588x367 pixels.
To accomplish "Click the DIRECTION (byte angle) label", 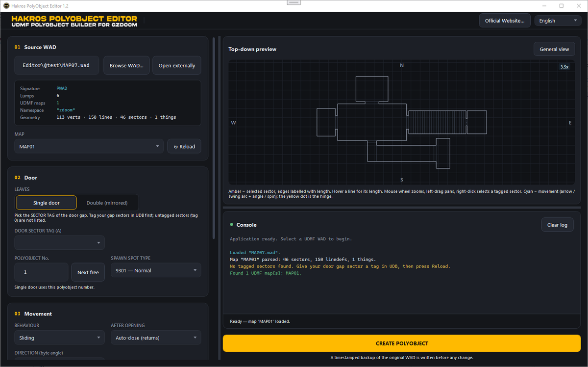I will (x=40, y=353).
